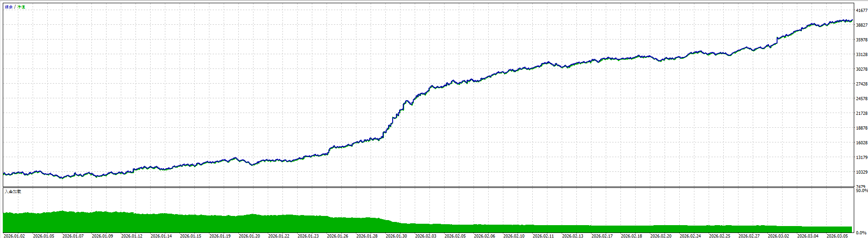Select the 2026.02.13 date axis label
The image size is (868, 238).
[573, 236]
